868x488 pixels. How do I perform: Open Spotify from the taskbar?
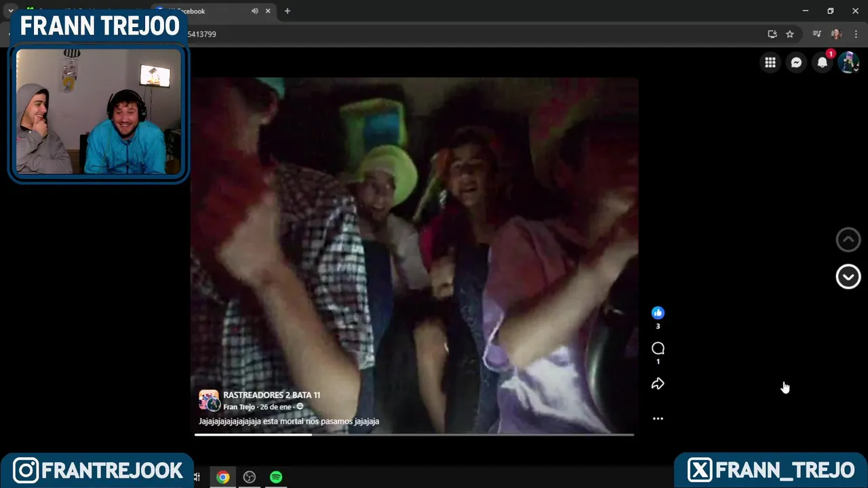(x=276, y=477)
